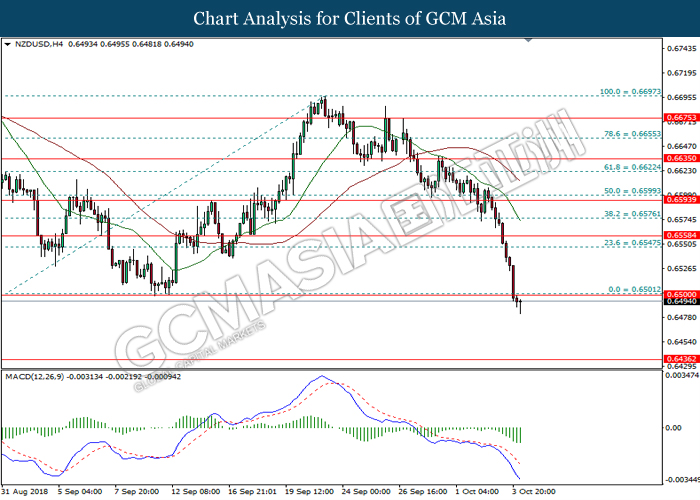The width and height of the screenshot is (700, 500).
Task: Click the 0.67195 price scale value
Action: (681, 73)
